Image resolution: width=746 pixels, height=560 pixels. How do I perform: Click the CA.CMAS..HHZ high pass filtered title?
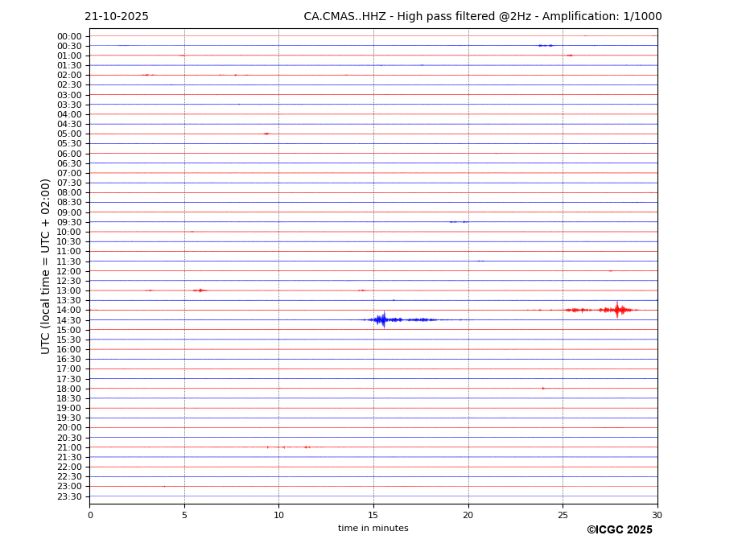point(482,17)
